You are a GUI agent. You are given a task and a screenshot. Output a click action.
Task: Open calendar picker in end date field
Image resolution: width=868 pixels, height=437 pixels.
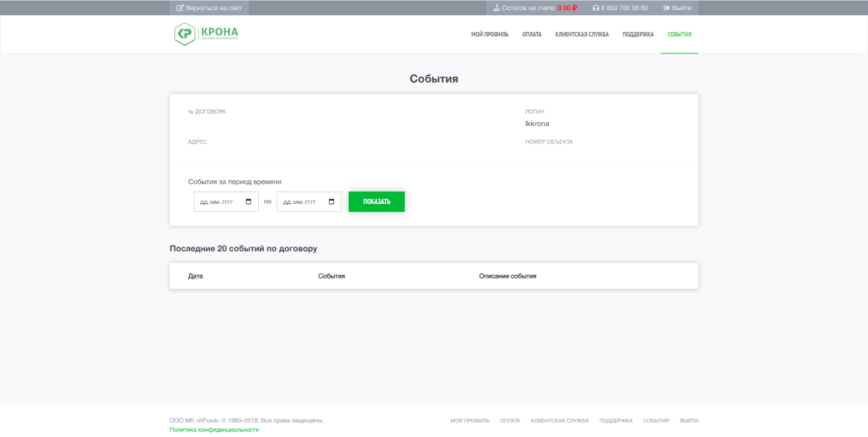click(x=332, y=202)
